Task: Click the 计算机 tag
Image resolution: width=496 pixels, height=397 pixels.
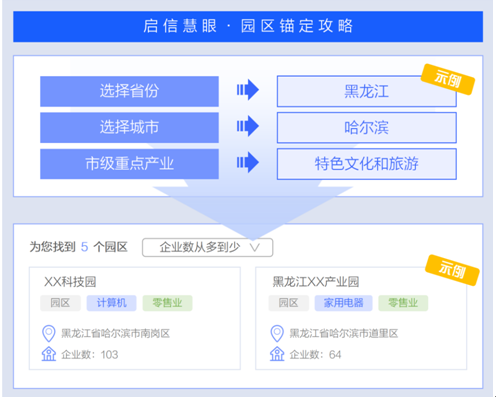Action: (112, 303)
